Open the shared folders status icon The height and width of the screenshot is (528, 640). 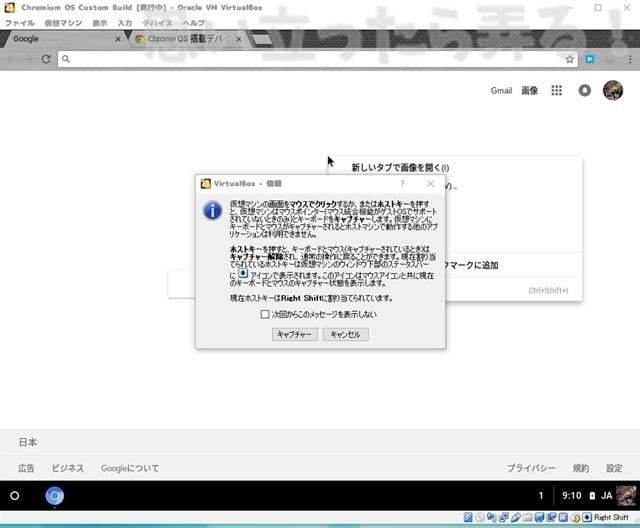[x=527, y=517]
